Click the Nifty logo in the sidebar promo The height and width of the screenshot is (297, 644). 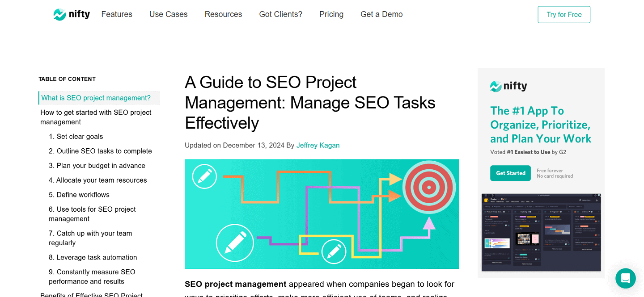(x=508, y=86)
